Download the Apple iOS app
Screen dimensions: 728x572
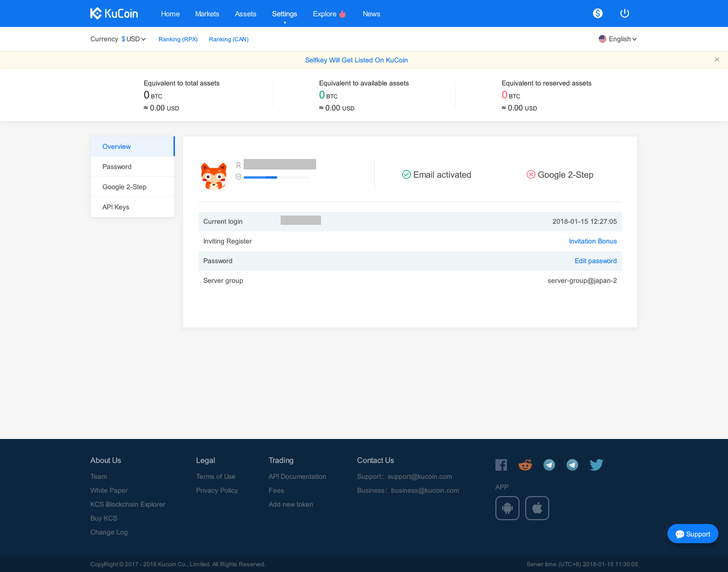(x=537, y=508)
